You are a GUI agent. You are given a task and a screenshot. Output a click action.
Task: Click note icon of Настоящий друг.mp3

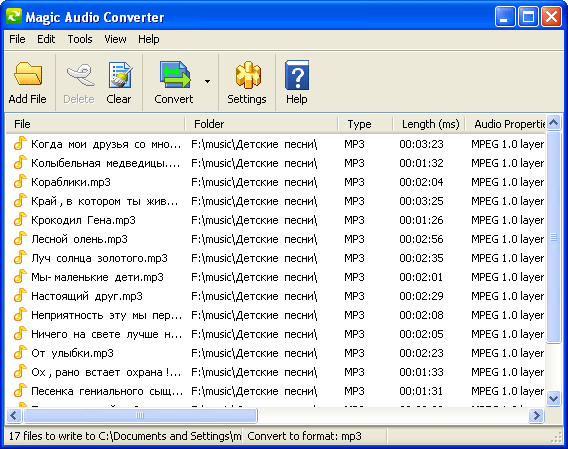coord(20,295)
